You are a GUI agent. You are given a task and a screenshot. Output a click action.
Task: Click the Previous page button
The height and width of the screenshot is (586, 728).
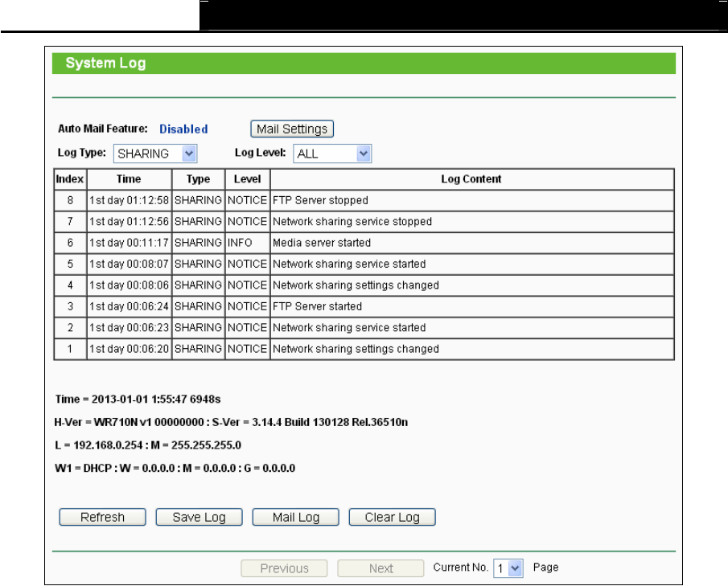point(284,568)
